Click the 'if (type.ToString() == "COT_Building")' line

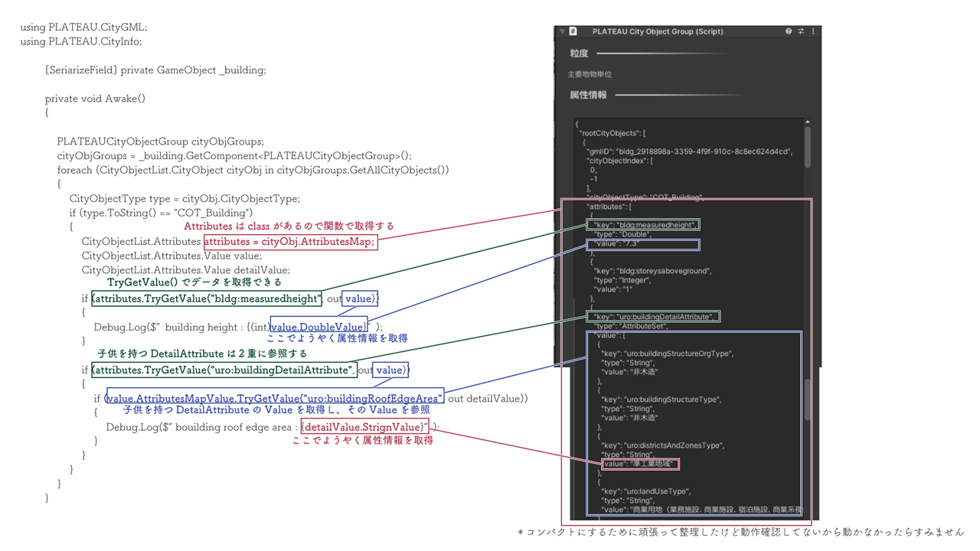tap(161, 213)
